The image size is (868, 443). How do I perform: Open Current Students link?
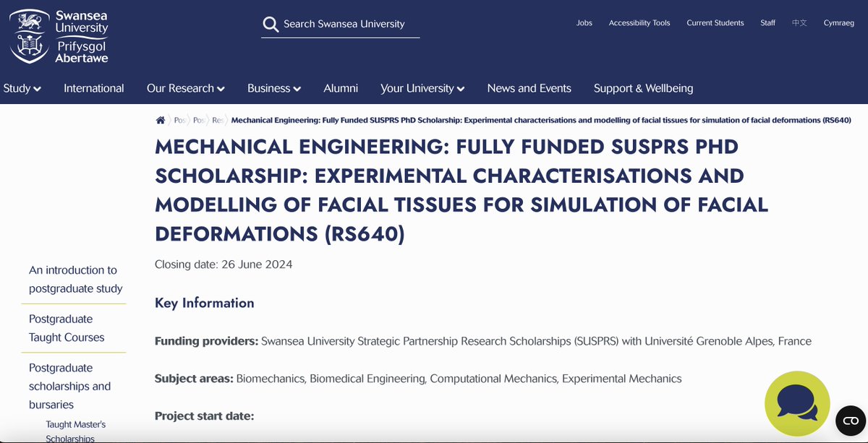715,23
